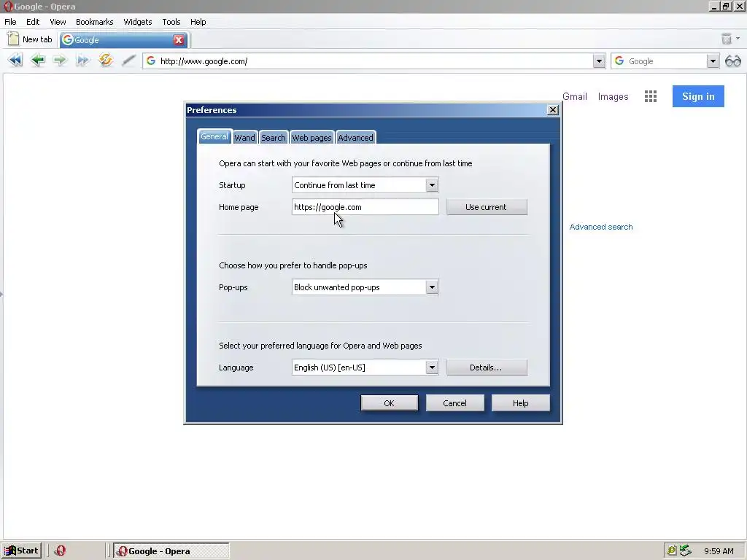Click the first system tray icon

click(x=672, y=551)
